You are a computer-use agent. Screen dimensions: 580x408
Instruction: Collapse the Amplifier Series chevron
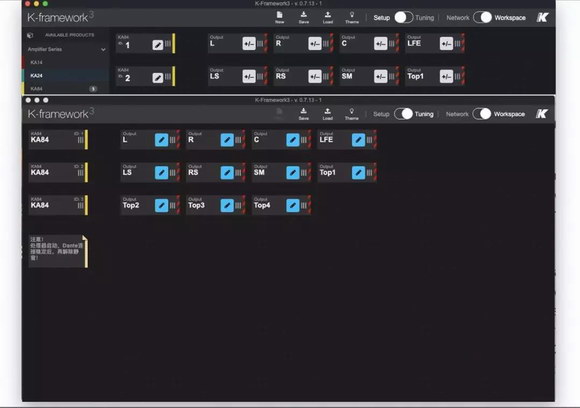click(103, 50)
